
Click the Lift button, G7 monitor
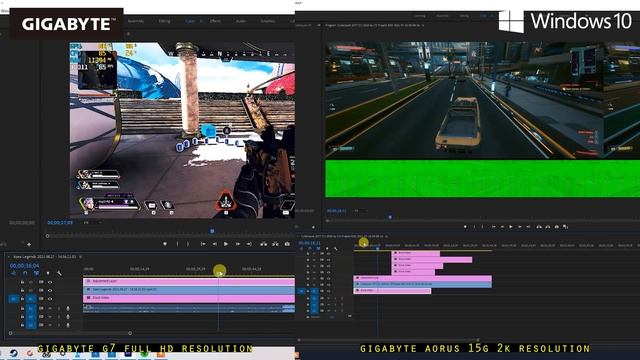click(263, 244)
